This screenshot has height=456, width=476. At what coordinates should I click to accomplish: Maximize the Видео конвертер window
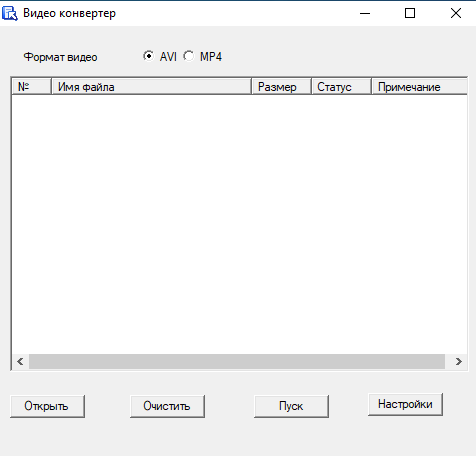pos(410,13)
